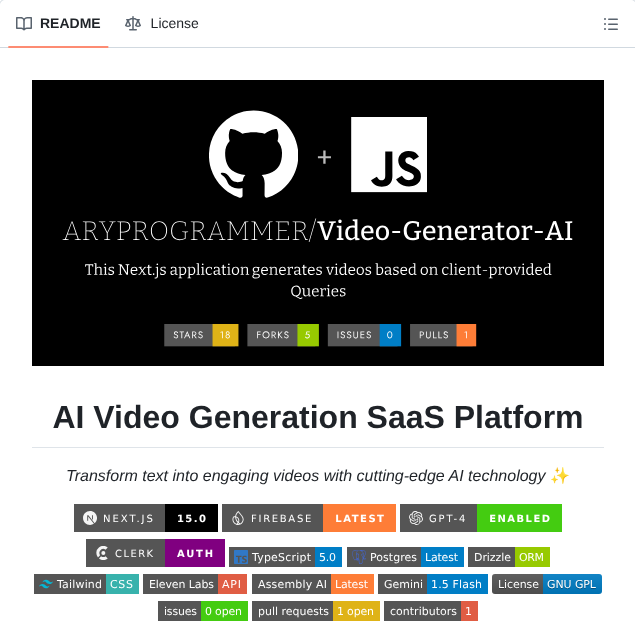Click the OpenAI logo icon in GPT-4 badge
The image size is (635, 635).
tap(416, 518)
